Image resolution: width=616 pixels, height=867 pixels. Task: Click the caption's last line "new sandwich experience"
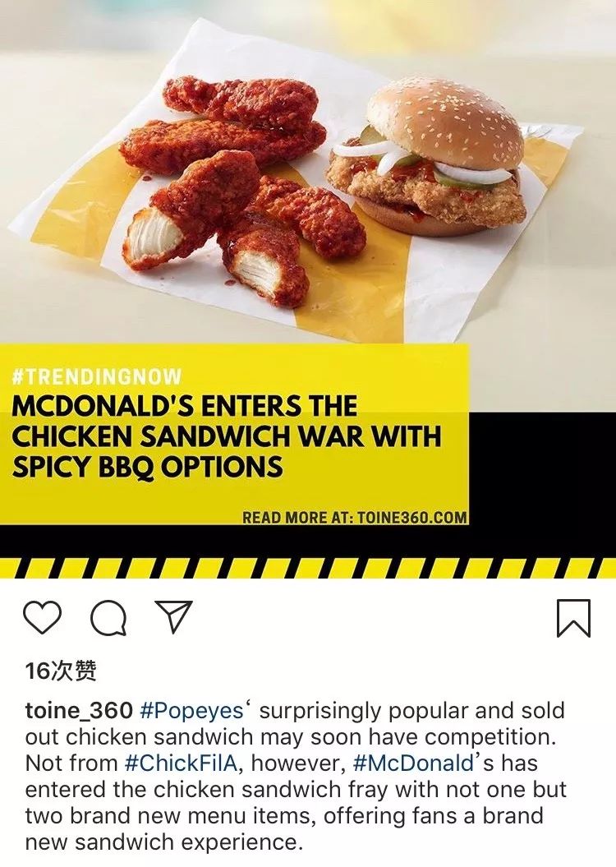click(x=163, y=842)
